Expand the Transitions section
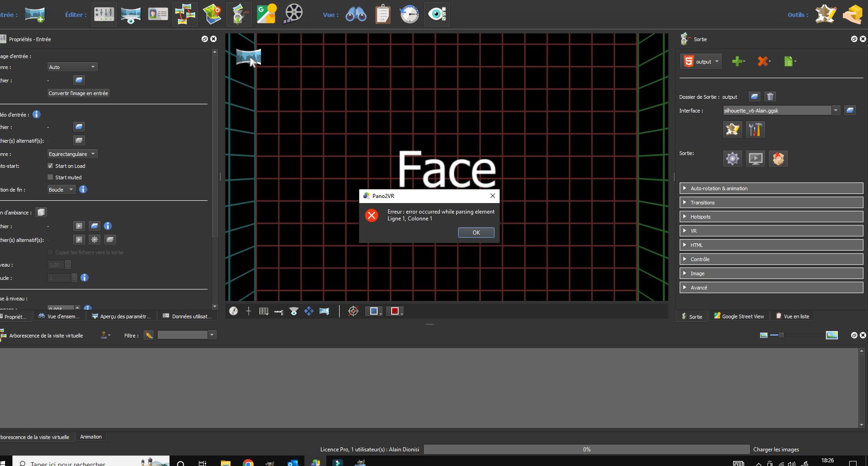This screenshot has height=466, width=868. point(771,203)
